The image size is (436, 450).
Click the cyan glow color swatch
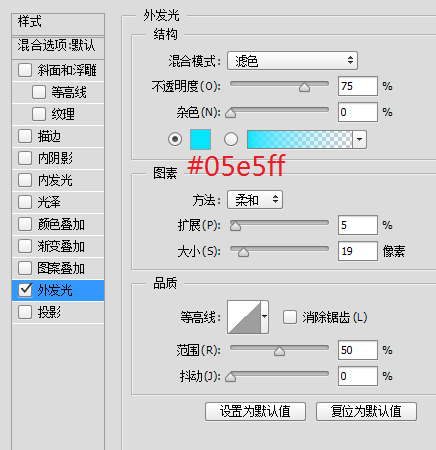coord(200,139)
